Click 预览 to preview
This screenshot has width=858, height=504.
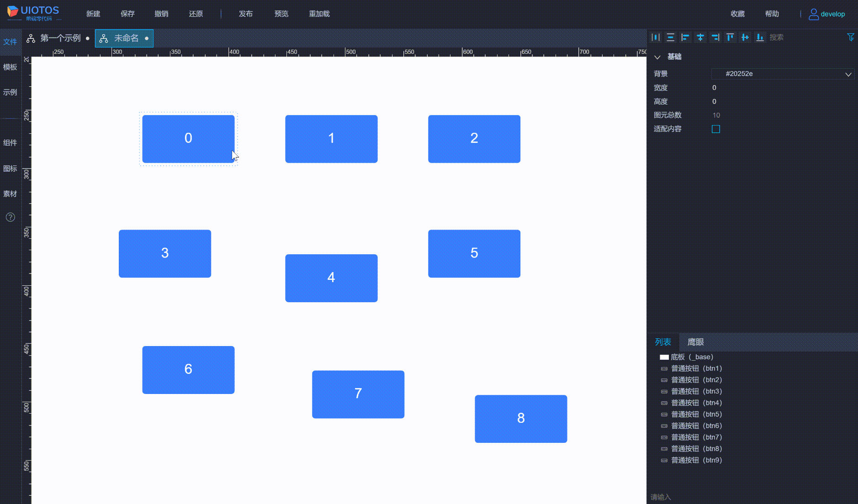click(x=281, y=14)
